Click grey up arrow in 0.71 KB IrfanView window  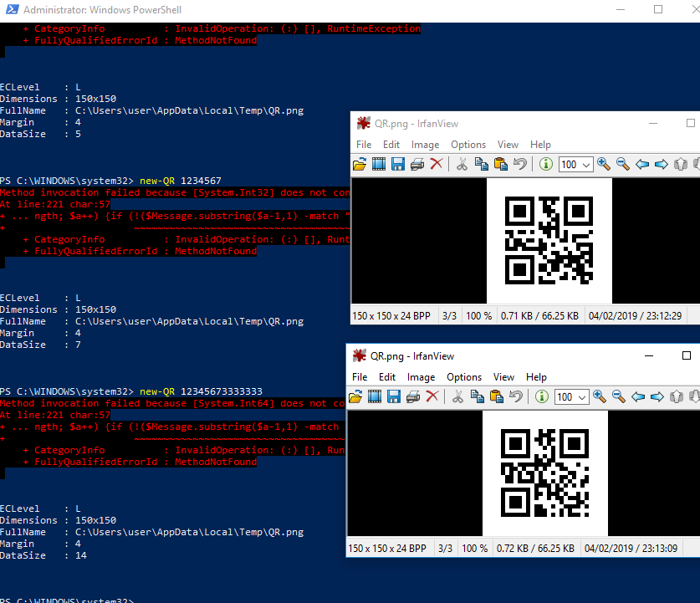(681, 164)
